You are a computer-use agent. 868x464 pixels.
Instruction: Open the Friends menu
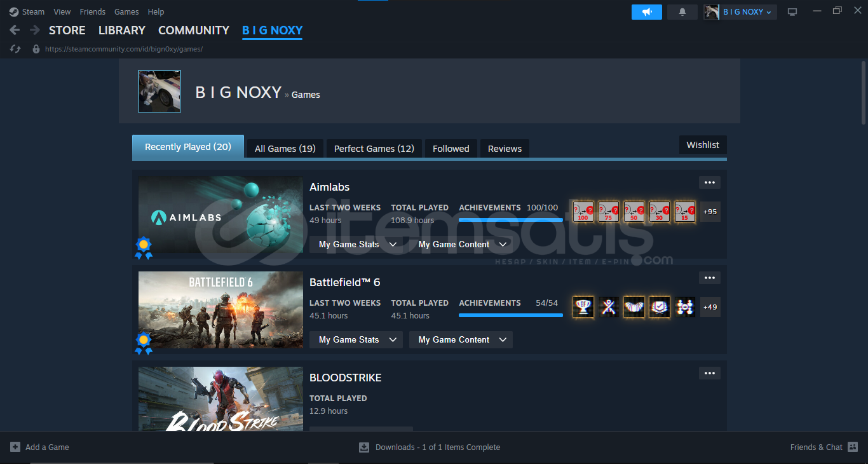coord(93,12)
